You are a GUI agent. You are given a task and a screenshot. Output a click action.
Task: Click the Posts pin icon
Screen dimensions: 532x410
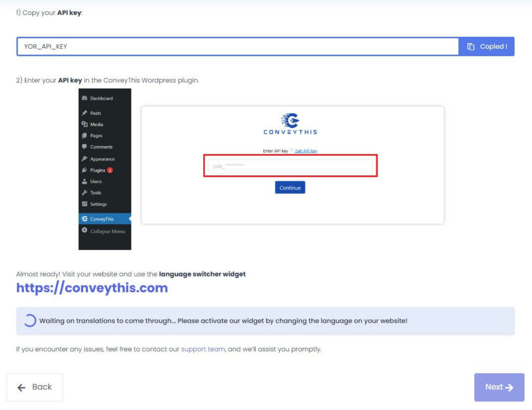tap(84, 113)
